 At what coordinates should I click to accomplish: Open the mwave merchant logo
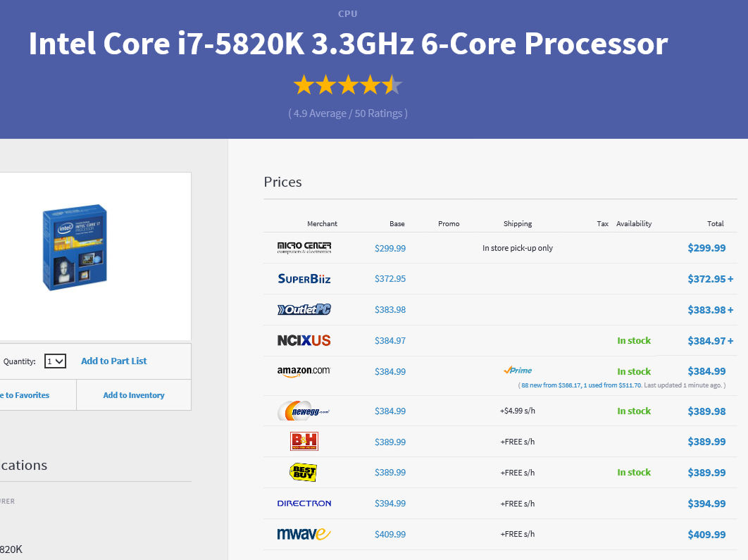pos(304,534)
